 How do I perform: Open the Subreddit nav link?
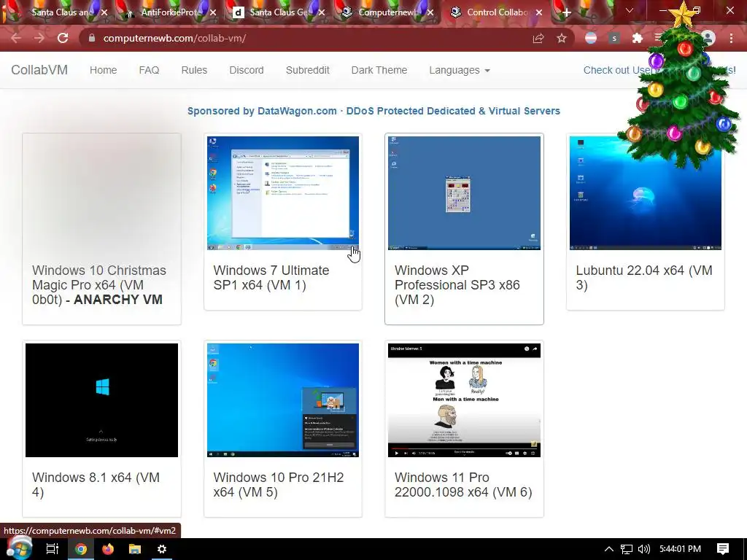coord(308,70)
